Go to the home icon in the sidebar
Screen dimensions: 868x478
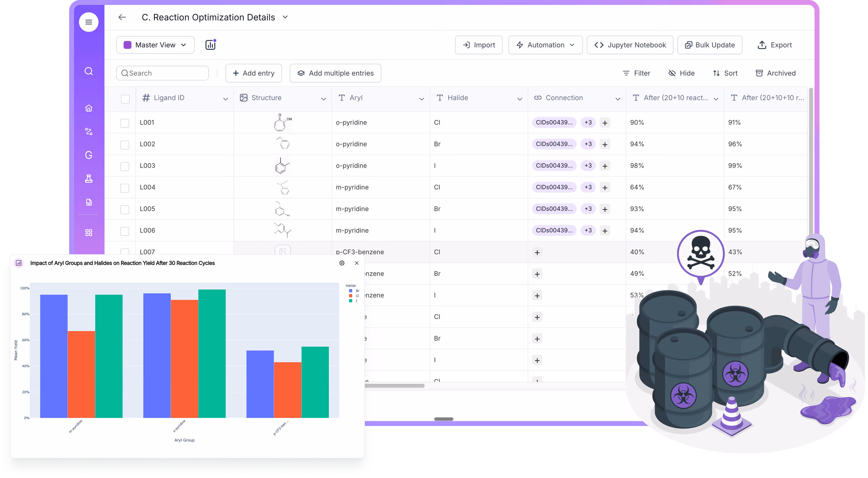89,108
